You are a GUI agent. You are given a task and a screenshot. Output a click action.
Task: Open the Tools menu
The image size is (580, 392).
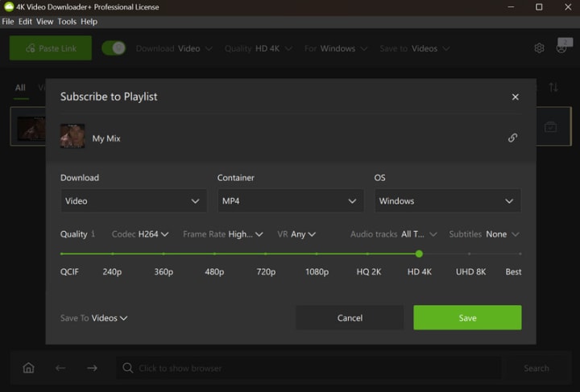click(67, 22)
